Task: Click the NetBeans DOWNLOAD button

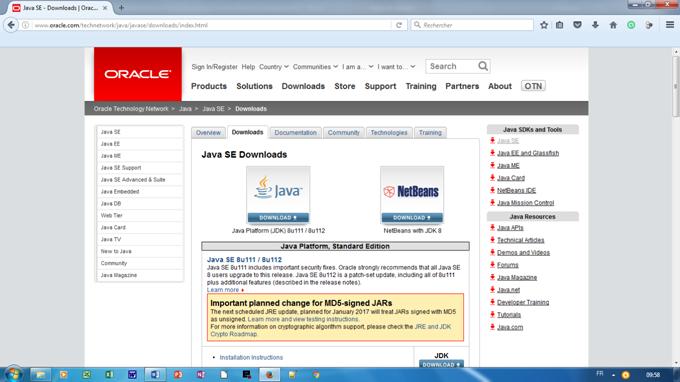Action: (412, 218)
